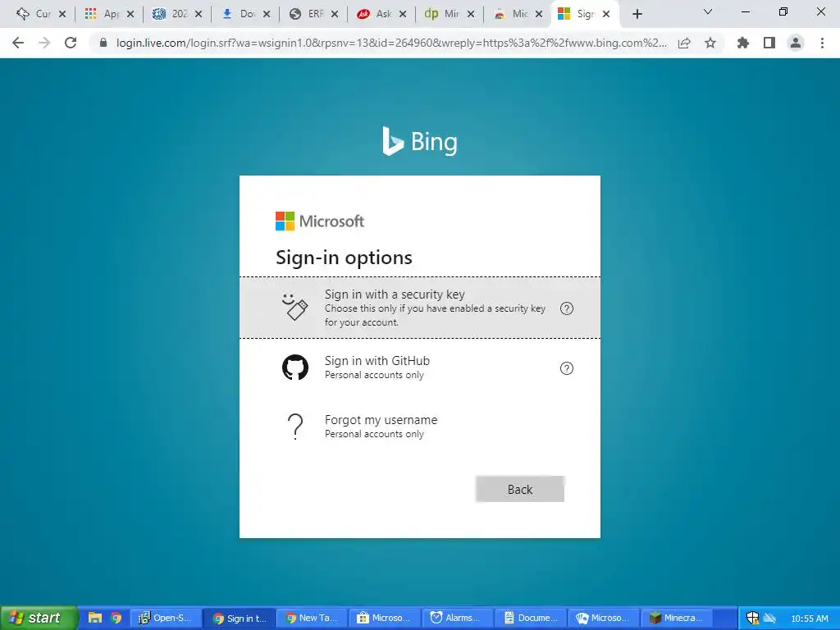Switch to the 'Mir' dp tab
840x630 pixels.
point(444,14)
